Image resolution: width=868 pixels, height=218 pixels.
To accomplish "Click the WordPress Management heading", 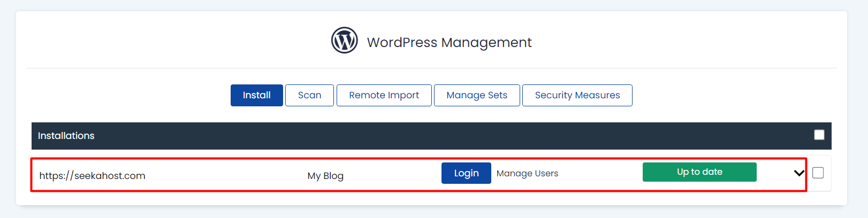I will 449,42.
